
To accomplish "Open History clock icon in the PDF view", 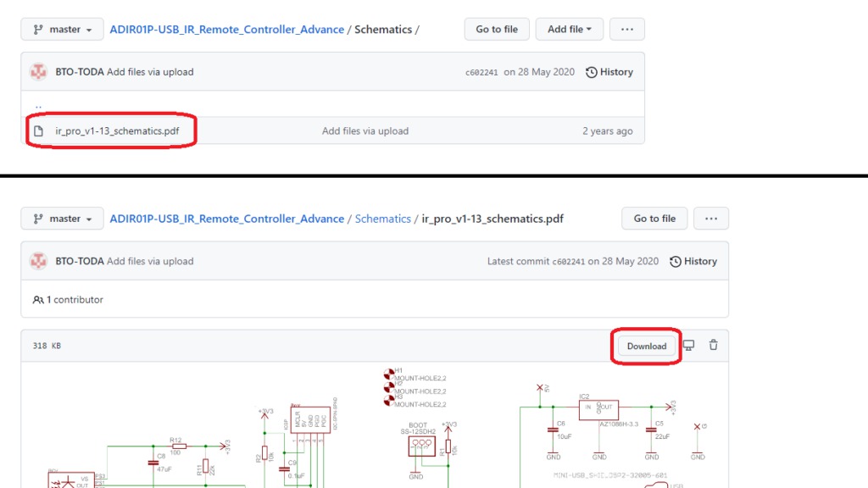I will click(x=675, y=261).
